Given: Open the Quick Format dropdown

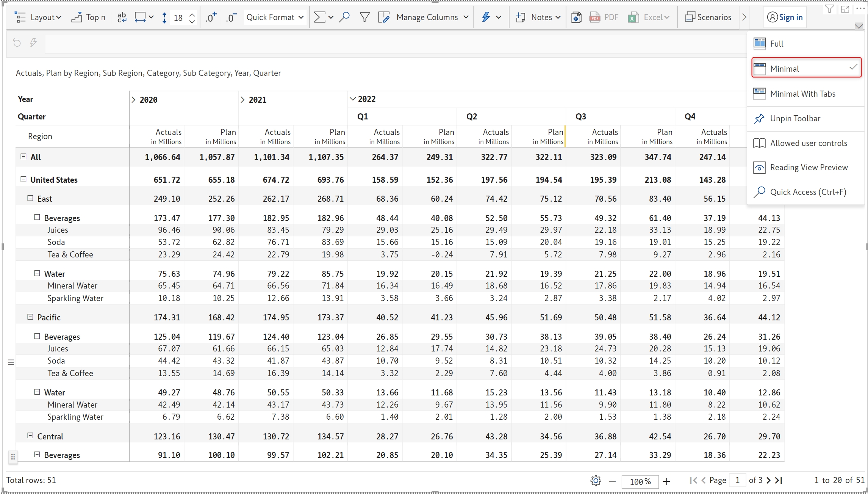Looking at the screenshot, I should coord(275,17).
